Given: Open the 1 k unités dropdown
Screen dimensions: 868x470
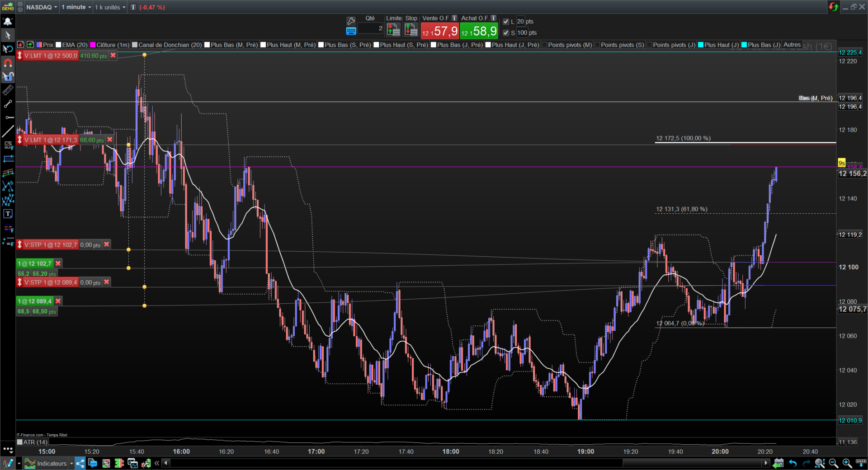Looking at the screenshot, I should tap(110, 7).
